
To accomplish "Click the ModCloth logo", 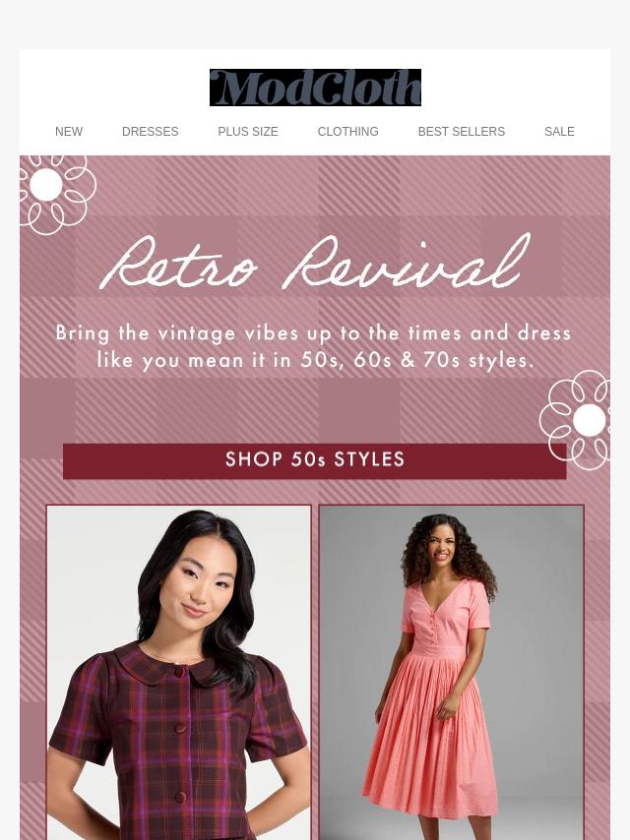I will 315,88.
